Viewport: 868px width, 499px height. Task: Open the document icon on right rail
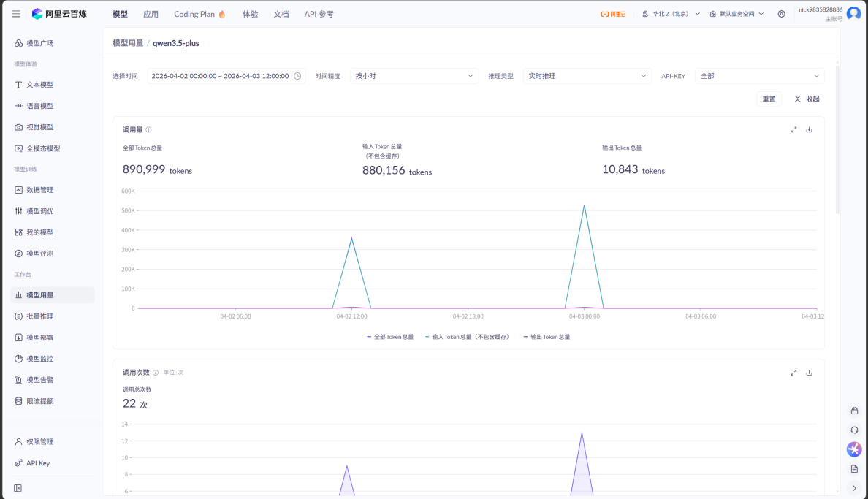coord(854,468)
